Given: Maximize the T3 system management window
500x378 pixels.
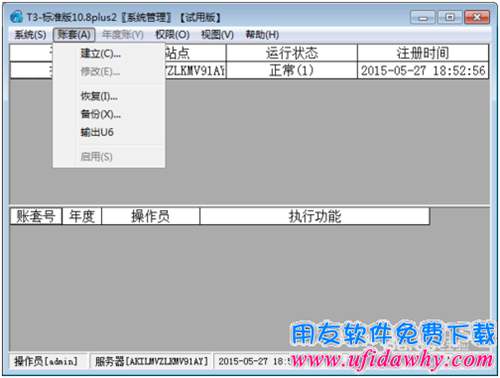Looking at the screenshot, I should pos(449,17).
